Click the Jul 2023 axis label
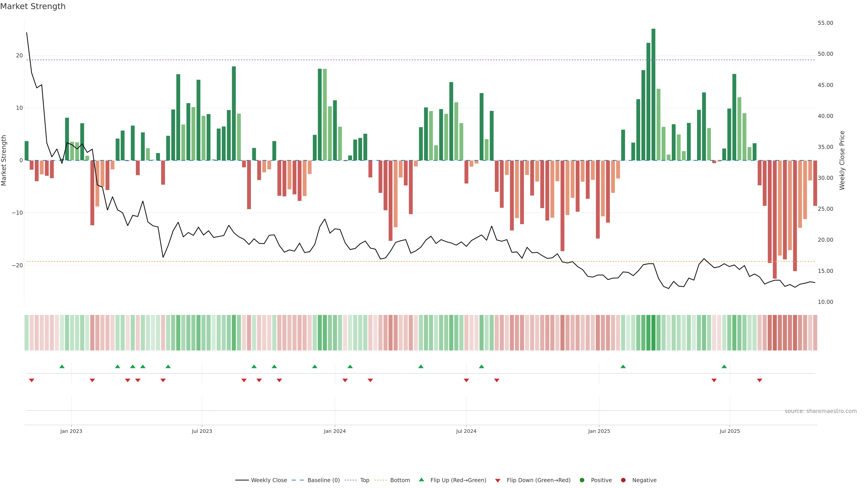 click(202, 431)
